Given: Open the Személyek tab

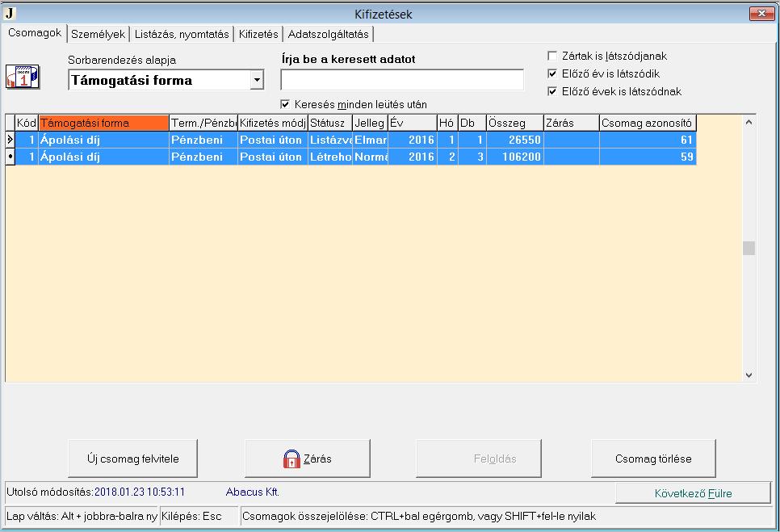Looking at the screenshot, I should point(98,34).
